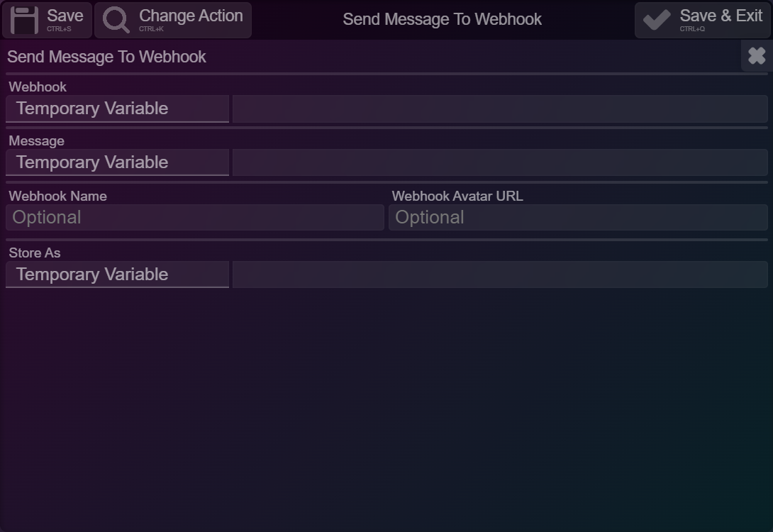Click the checkmark Save & Exit icon
773x532 pixels.
tap(657, 20)
